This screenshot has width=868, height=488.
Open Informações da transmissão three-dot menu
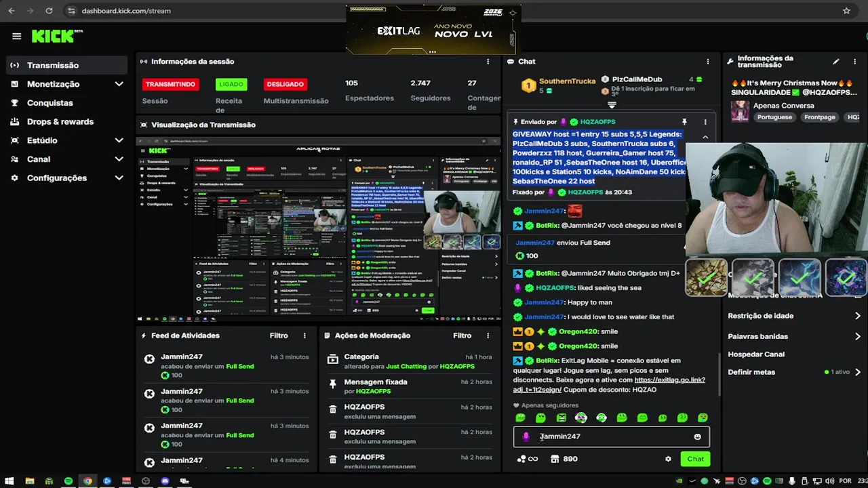[854, 62]
